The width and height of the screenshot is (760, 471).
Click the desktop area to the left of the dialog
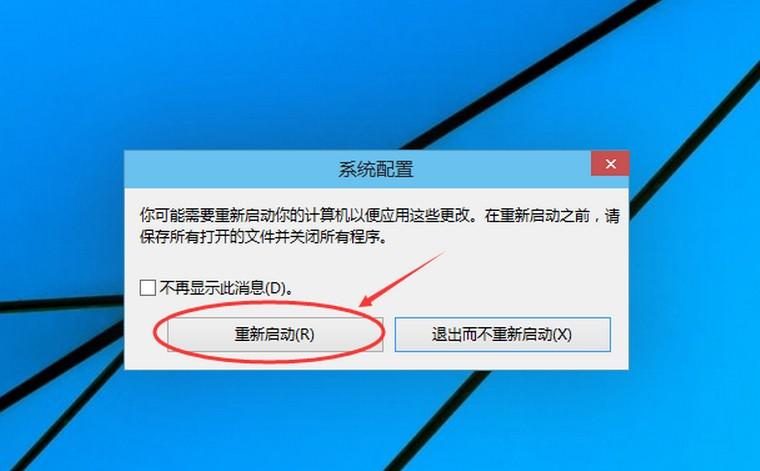click(62, 260)
